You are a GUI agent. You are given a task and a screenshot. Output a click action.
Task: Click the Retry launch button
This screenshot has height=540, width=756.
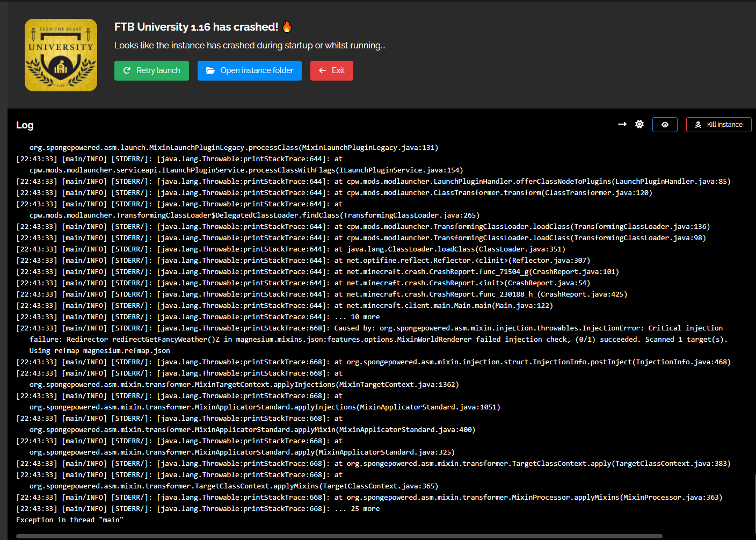[151, 70]
